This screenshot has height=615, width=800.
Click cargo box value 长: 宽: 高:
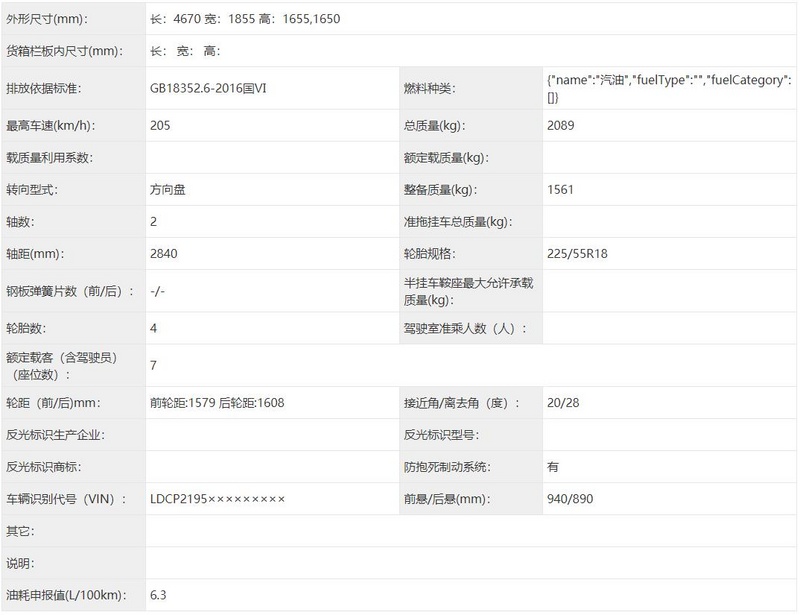pos(185,51)
